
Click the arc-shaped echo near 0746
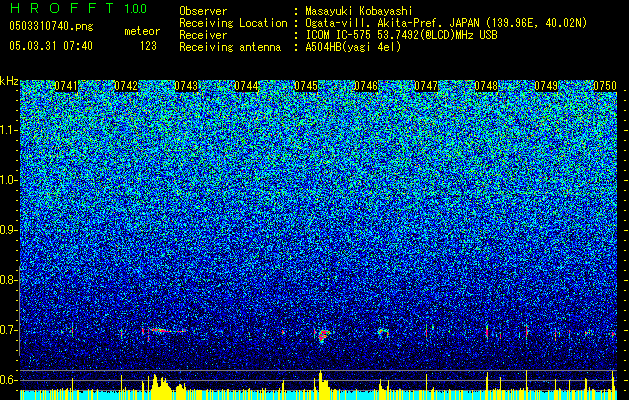pyautogui.click(x=383, y=332)
